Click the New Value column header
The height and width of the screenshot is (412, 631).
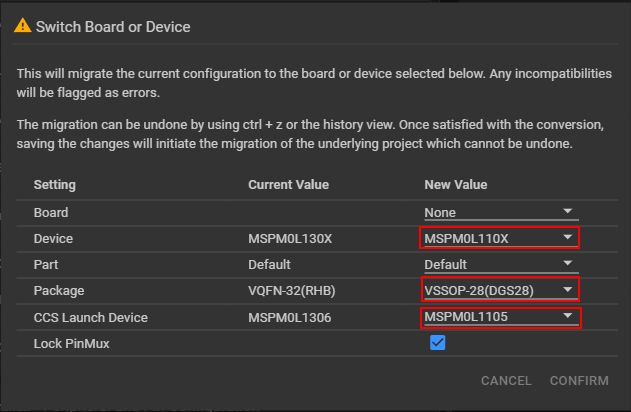point(456,185)
